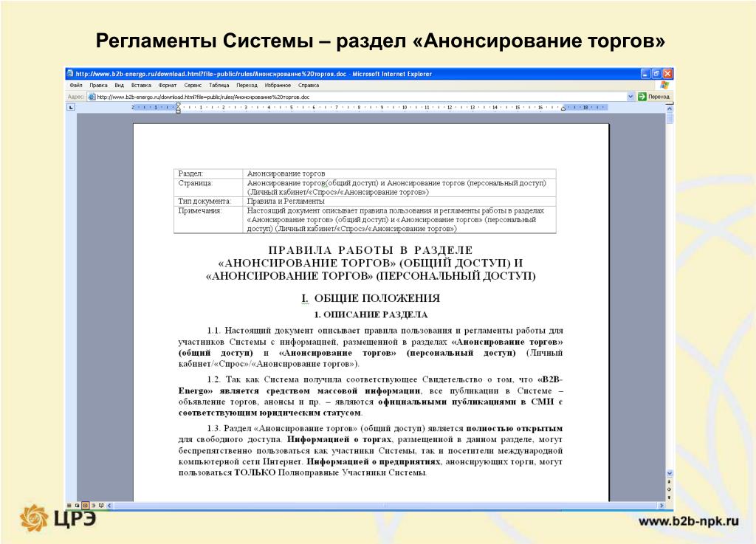
Task: Click the bold text 'полностью открытым'
Action: 515,428
